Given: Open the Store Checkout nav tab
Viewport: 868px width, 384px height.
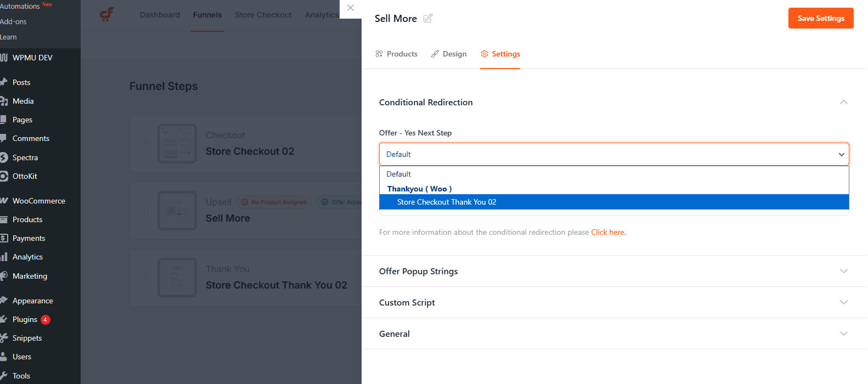Looking at the screenshot, I should [x=263, y=15].
